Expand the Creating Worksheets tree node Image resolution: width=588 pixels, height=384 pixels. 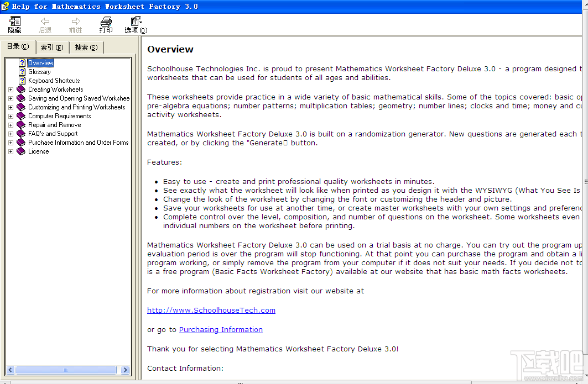[x=11, y=89]
